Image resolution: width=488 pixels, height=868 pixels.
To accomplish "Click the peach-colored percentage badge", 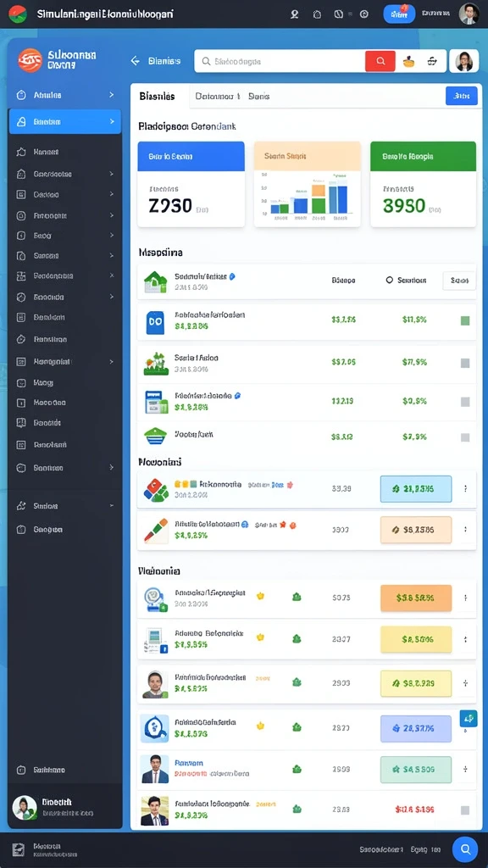I will [x=415, y=530].
